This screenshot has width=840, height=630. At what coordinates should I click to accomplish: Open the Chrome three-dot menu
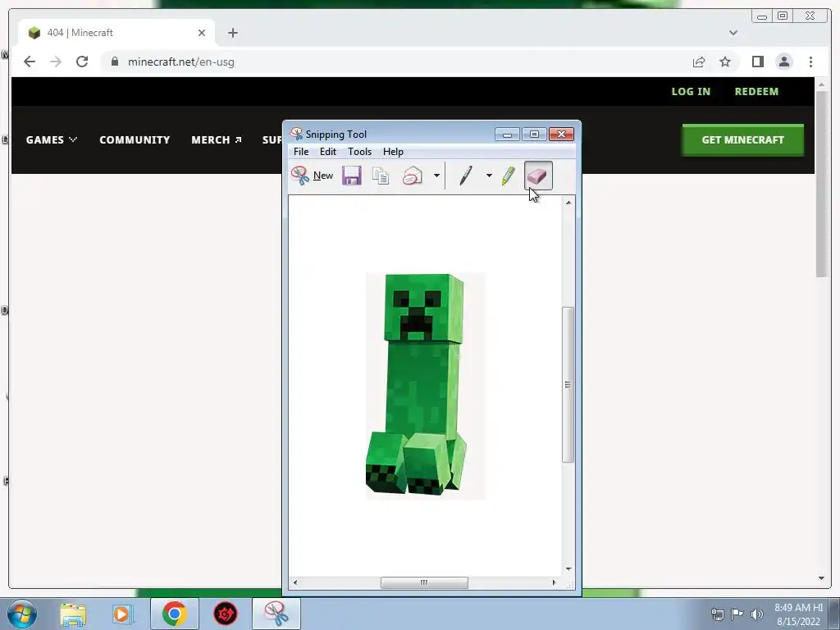point(810,62)
